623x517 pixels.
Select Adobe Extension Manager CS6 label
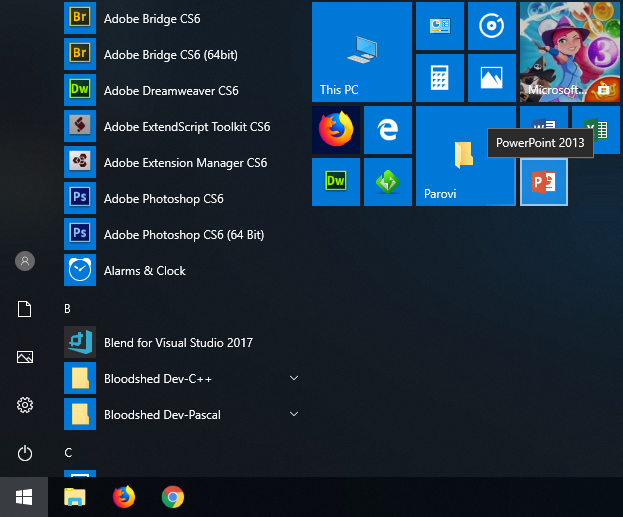click(x=186, y=163)
